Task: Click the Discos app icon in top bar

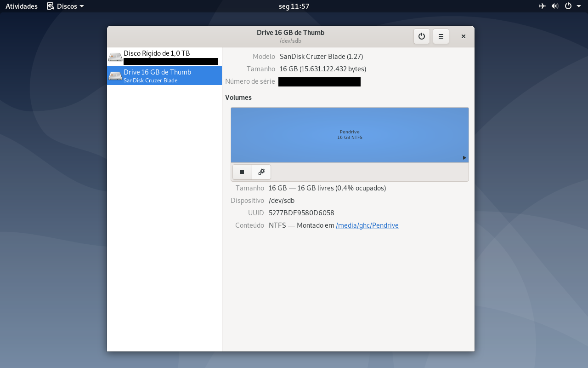Action: coord(51,6)
